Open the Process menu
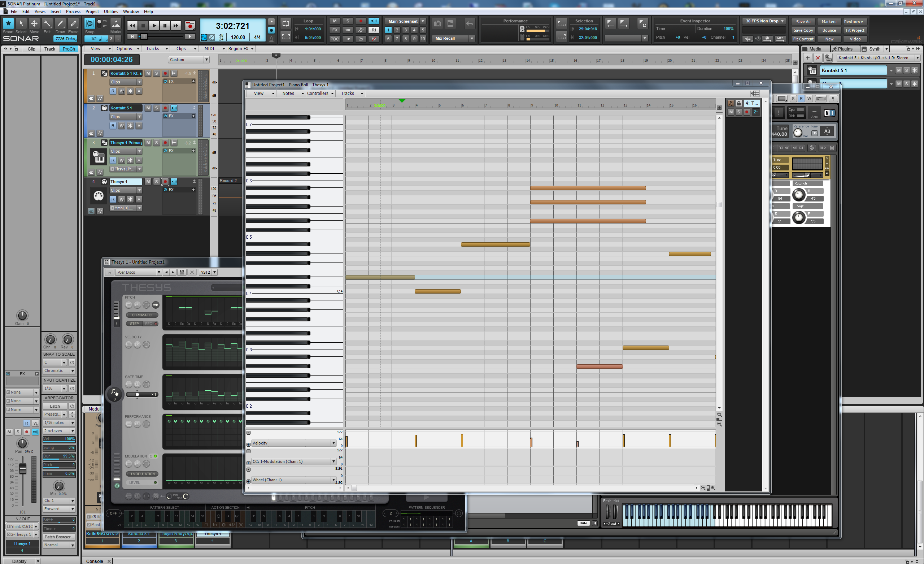This screenshot has width=924, height=564. coord(73,12)
